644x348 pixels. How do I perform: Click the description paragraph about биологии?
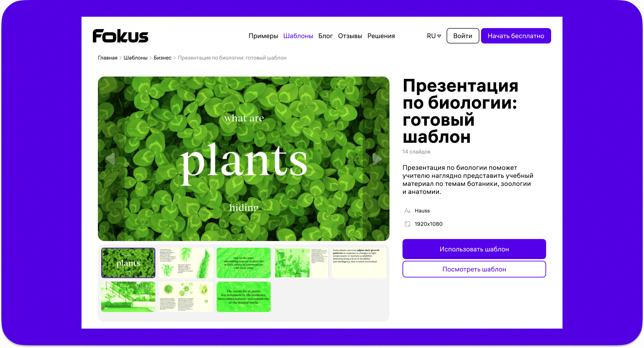[468, 180]
